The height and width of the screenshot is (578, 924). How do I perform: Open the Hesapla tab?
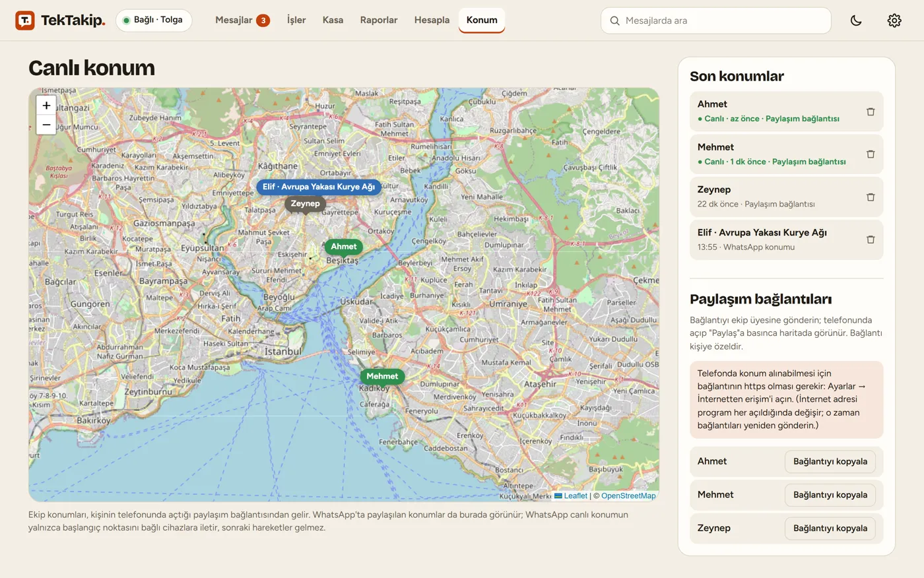tap(432, 20)
